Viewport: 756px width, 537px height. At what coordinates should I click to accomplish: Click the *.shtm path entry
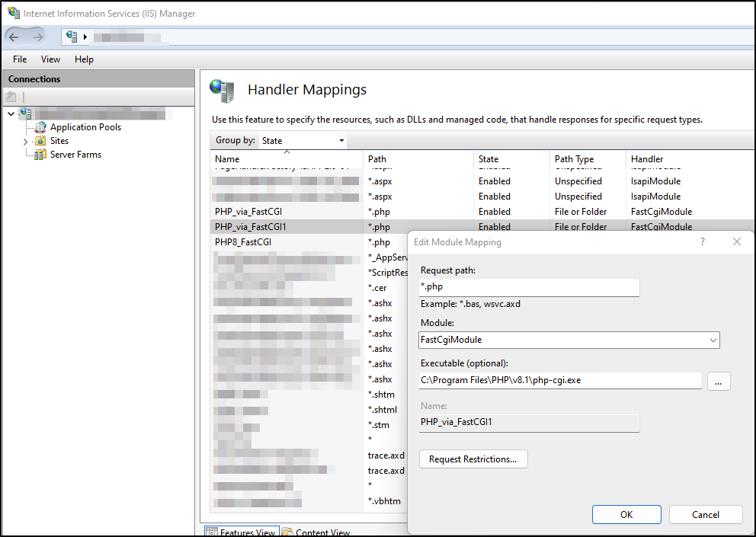[x=381, y=395]
